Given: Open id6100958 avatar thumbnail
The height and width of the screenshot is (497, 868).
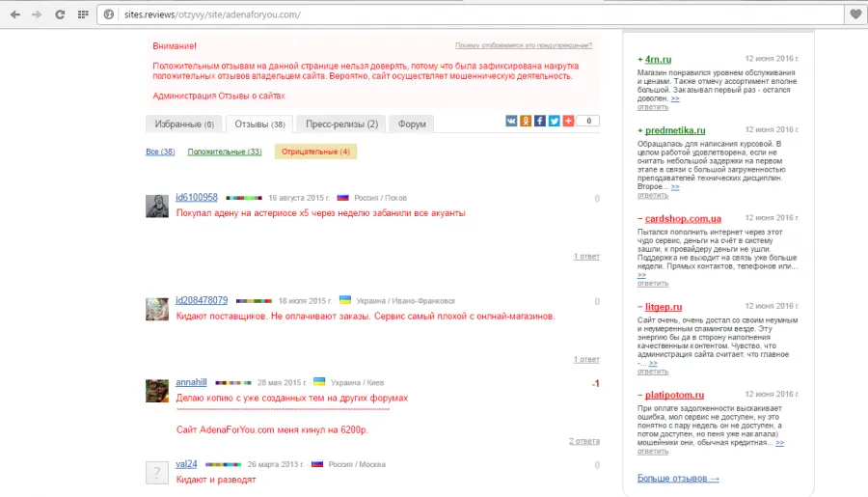Looking at the screenshot, I should point(157,207).
